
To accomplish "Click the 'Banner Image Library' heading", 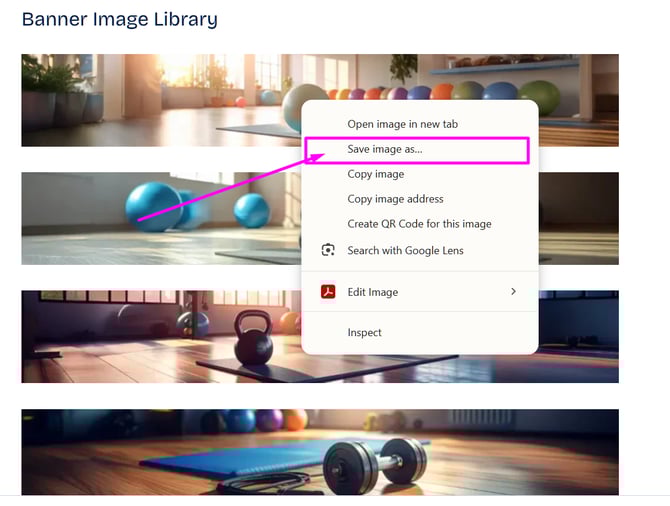I will point(119,19).
